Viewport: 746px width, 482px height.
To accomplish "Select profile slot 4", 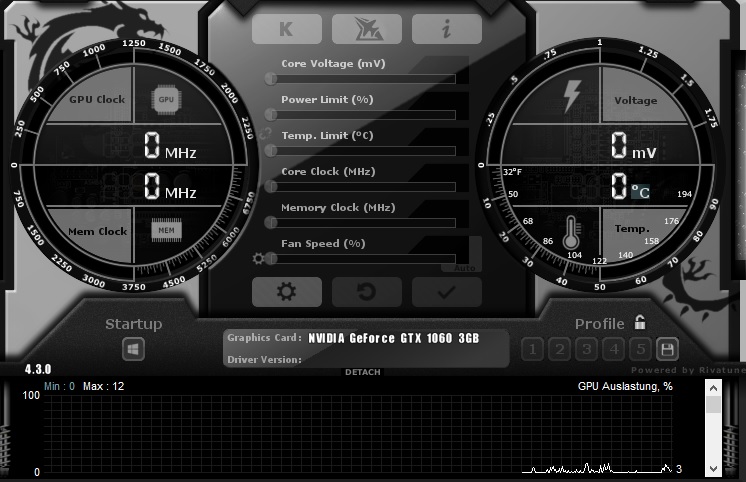I will point(614,350).
